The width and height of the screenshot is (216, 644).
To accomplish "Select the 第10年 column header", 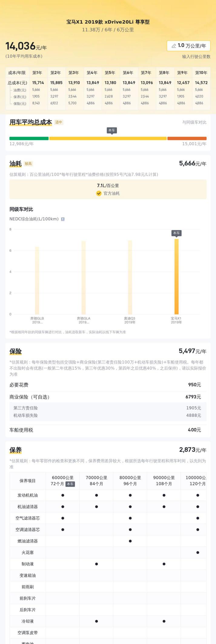I will [201, 73].
